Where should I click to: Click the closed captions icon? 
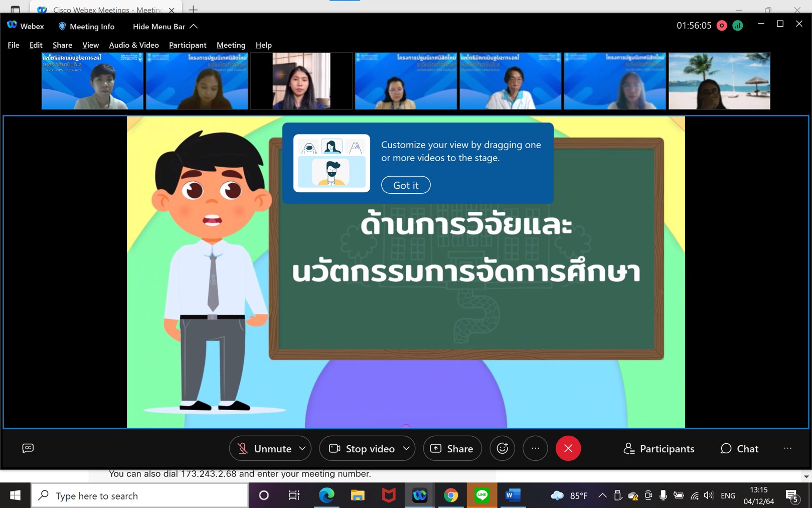[x=28, y=448]
